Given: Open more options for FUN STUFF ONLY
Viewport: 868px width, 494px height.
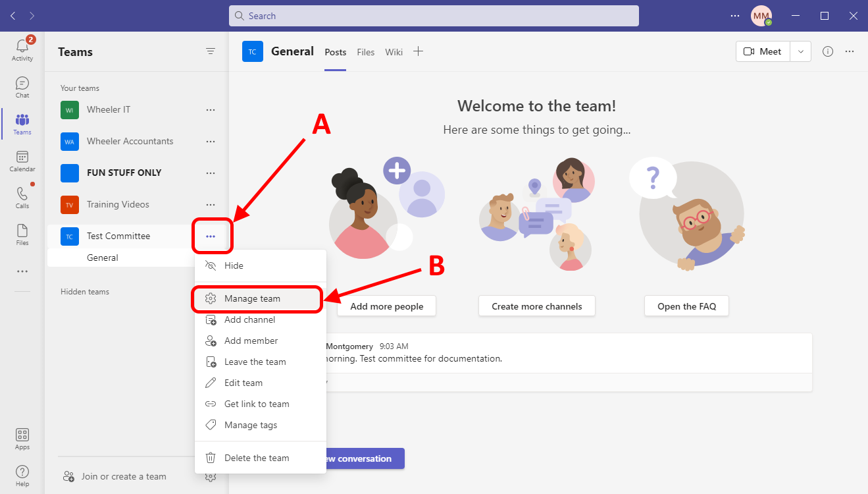Looking at the screenshot, I should click(211, 173).
